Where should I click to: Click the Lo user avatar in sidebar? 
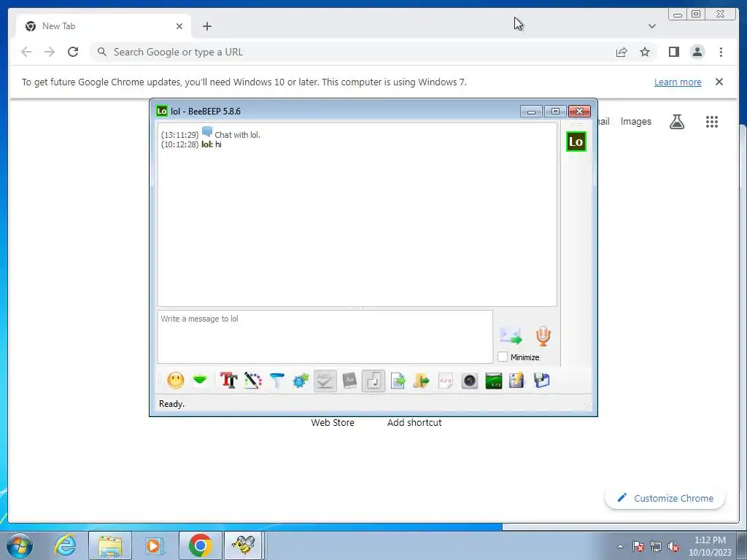576,141
